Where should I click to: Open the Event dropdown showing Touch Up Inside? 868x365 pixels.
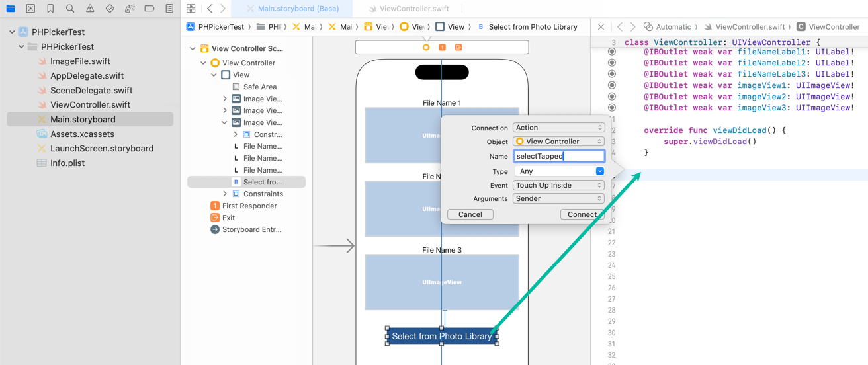[558, 186]
